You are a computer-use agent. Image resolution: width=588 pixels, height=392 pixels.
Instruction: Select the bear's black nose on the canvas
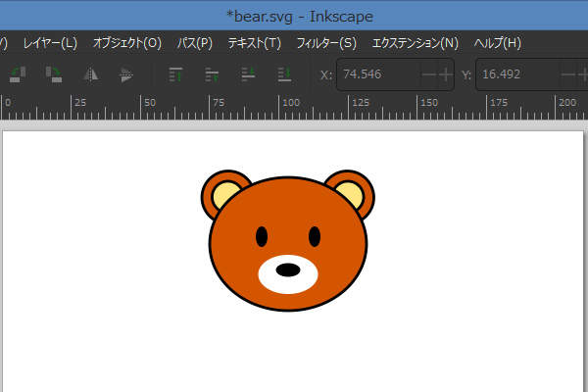tap(288, 269)
